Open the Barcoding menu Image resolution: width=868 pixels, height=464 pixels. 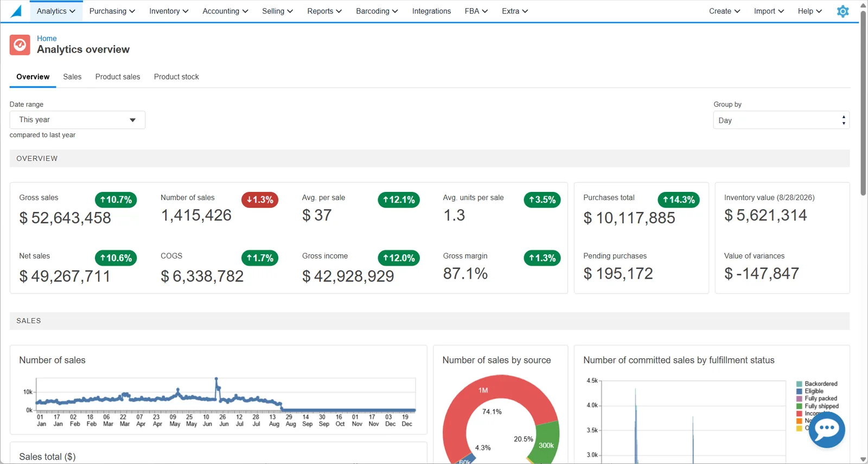click(x=376, y=11)
